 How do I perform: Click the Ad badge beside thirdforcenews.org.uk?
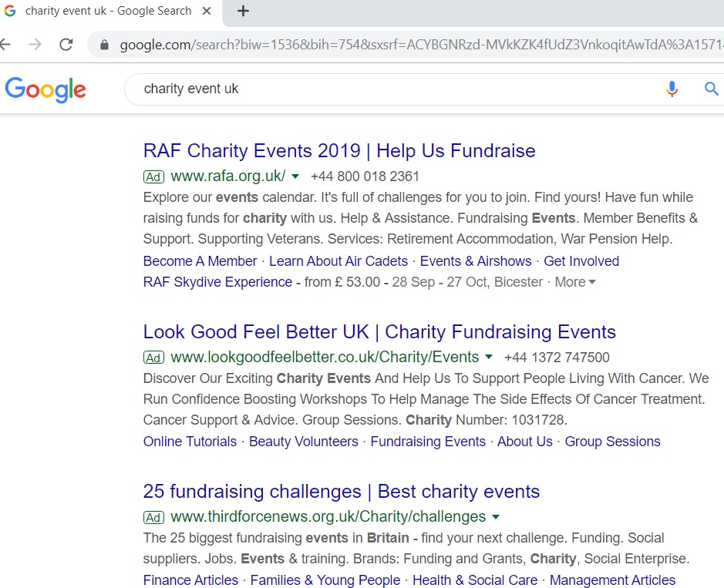[153, 517]
